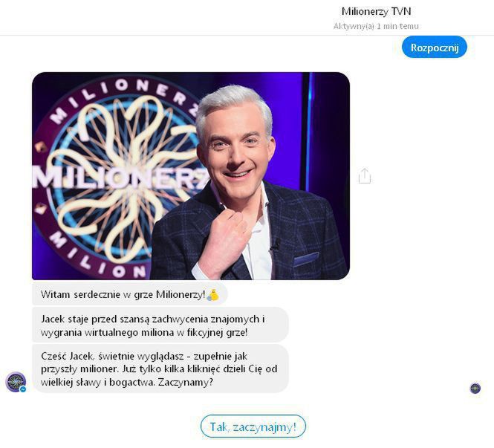Click the large "MILIONERZY" text on image
This screenshot has width=494, height=448.
111,178
